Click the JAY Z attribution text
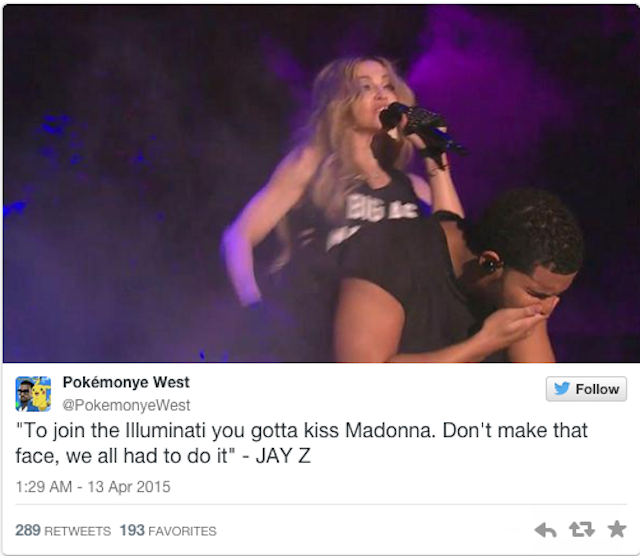 [283, 456]
